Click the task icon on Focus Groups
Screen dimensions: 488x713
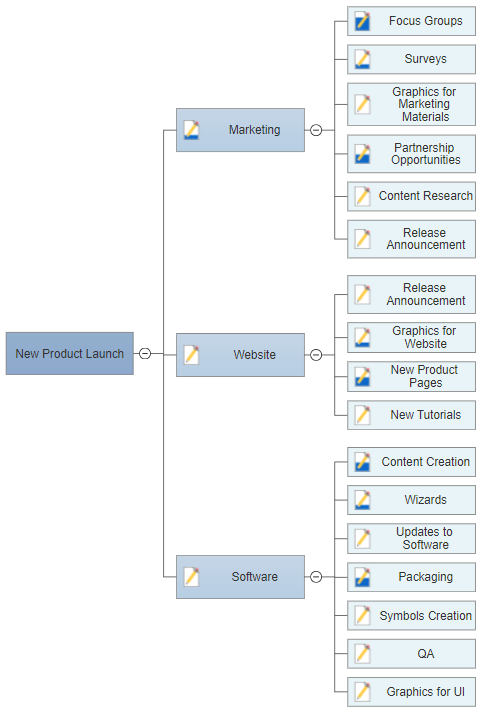pyautogui.click(x=362, y=21)
